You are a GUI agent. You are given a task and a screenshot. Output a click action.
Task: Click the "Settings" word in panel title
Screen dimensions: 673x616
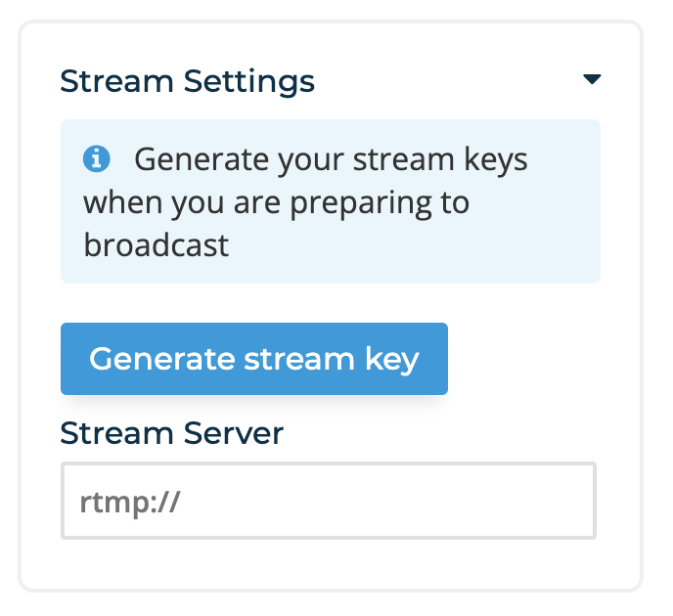coord(249,81)
